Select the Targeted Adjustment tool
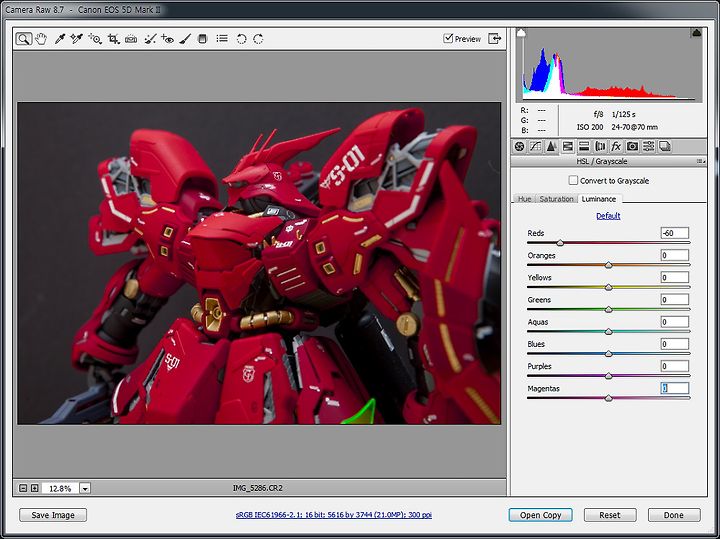Screen dimensions: 720x539 point(95,39)
